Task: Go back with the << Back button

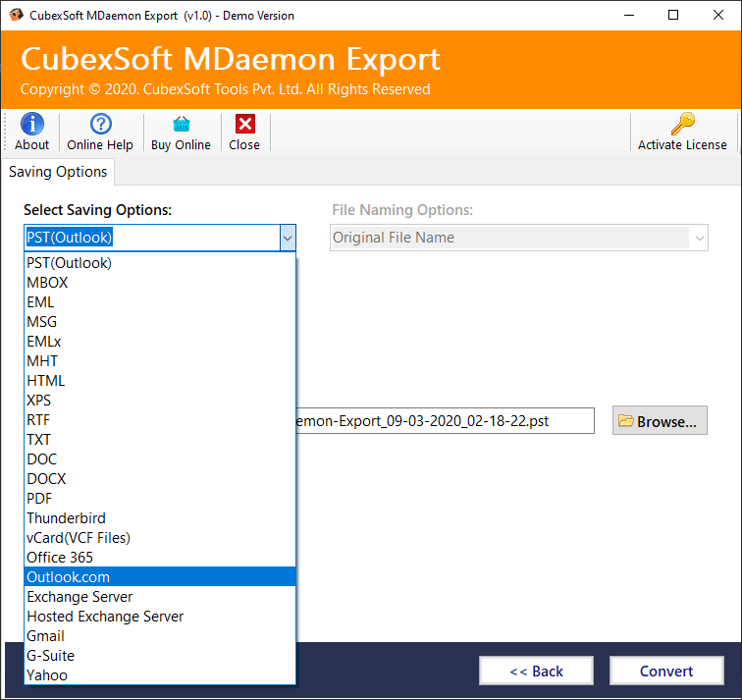Action: tap(536, 672)
